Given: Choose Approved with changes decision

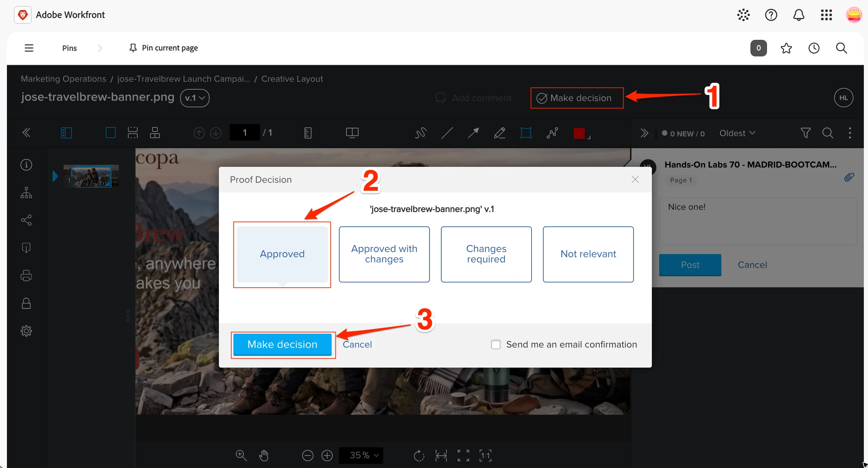Looking at the screenshot, I should pyautogui.click(x=384, y=254).
